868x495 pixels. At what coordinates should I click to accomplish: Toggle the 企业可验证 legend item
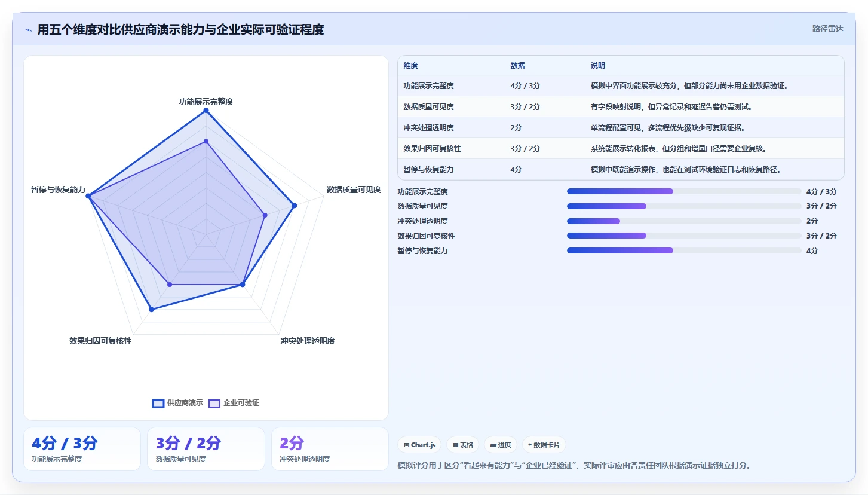pos(234,403)
